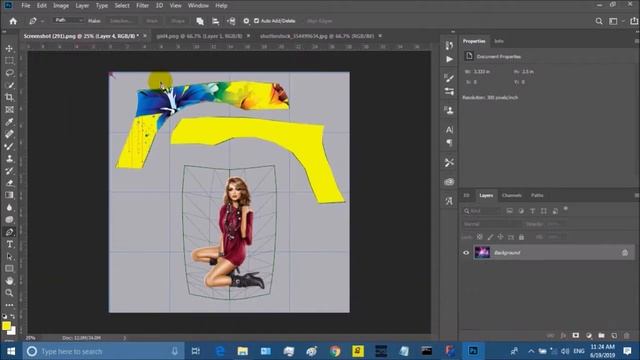Screen dimensions: 640x360
Task: Select the History Brush tool
Action: [x=9, y=171]
